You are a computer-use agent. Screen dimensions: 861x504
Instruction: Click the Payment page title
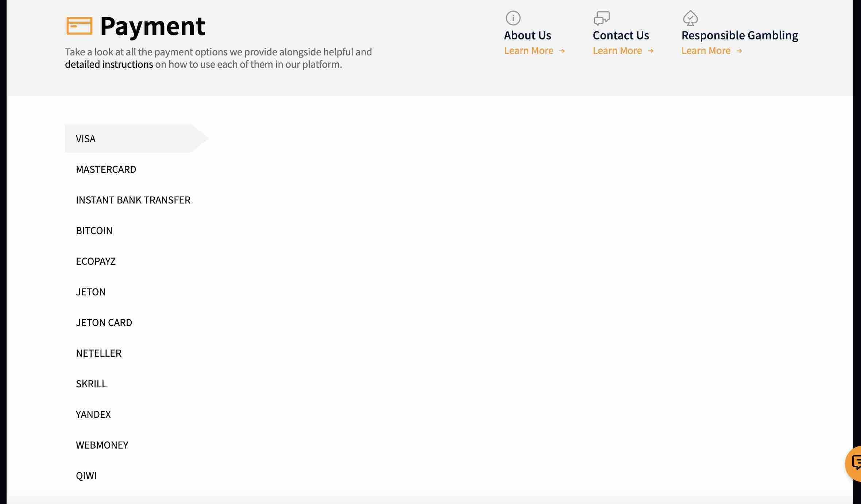pos(152,26)
